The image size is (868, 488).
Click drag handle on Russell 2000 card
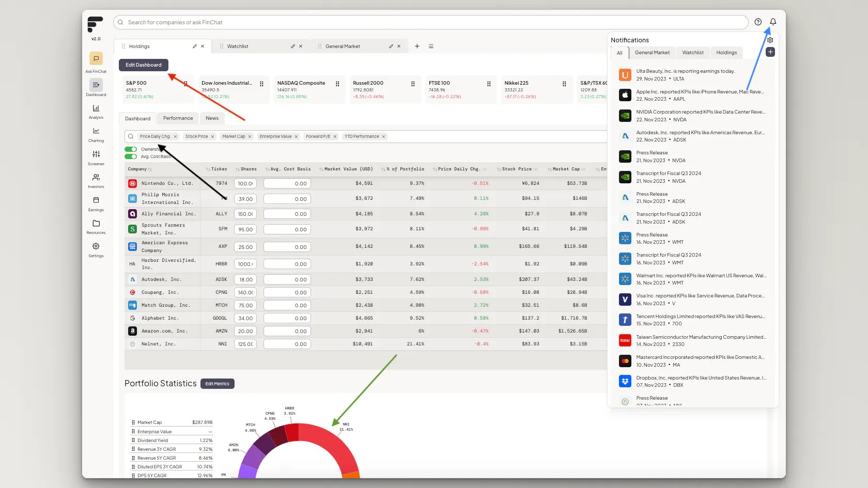click(x=413, y=84)
